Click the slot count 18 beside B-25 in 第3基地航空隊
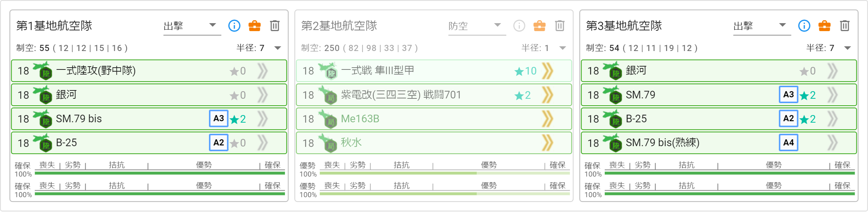The width and height of the screenshot is (868, 212). (593, 119)
